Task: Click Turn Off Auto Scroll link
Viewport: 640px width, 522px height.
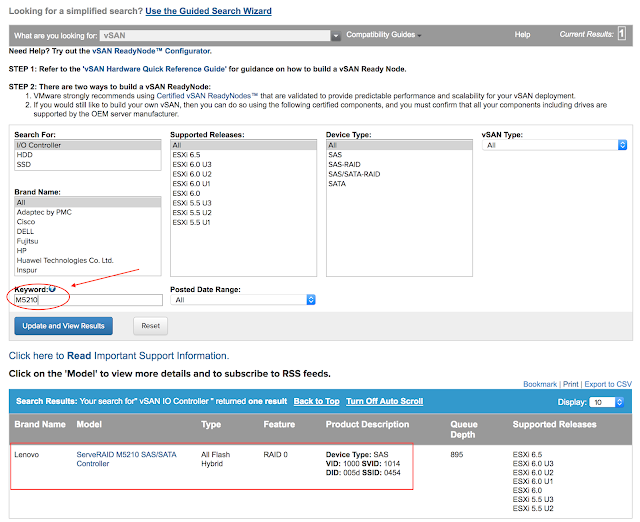Action: tap(384, 401)
